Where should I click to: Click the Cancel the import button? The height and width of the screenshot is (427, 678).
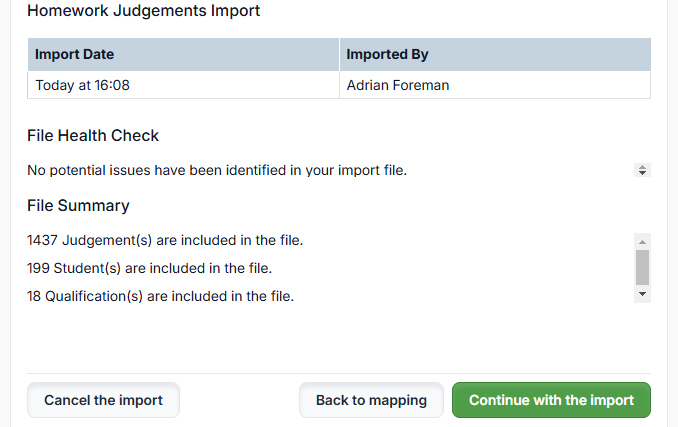[x=103, y=400]
